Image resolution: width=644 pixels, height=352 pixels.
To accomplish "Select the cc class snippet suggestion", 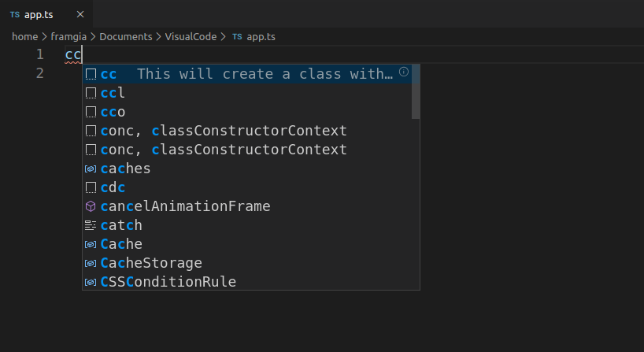I will click(236, 74).
